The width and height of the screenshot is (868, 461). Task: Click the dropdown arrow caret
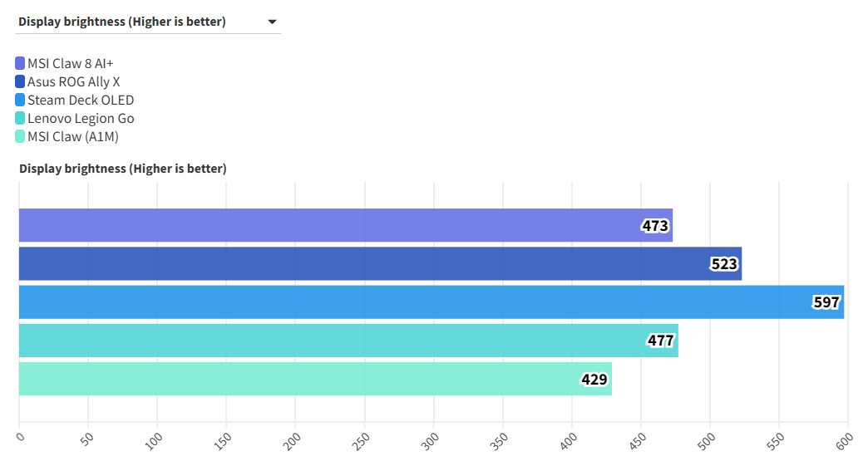[x=272, y=22]
